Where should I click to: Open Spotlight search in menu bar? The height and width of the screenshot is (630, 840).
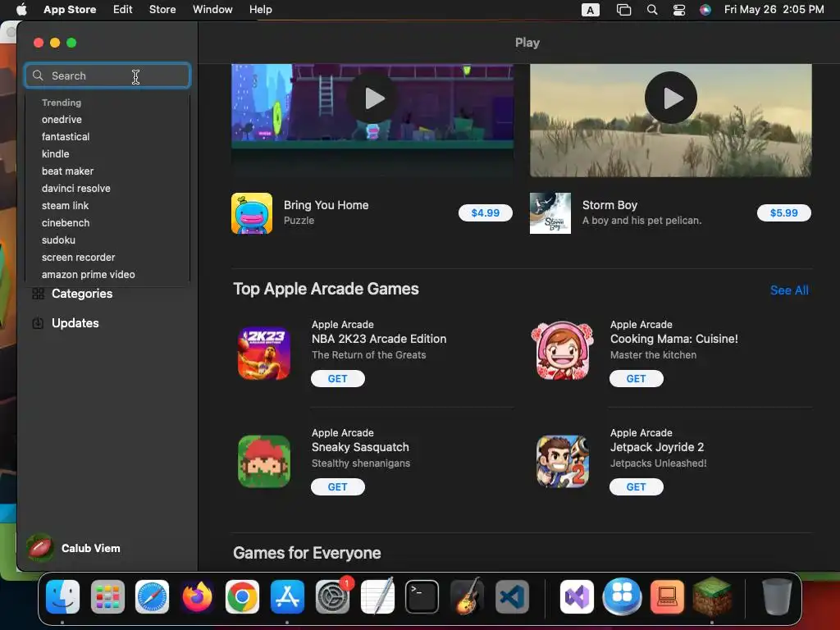[652, 10]
